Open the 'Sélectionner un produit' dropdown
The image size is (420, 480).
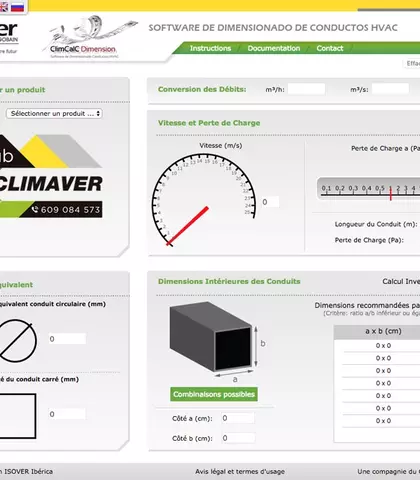54,114
